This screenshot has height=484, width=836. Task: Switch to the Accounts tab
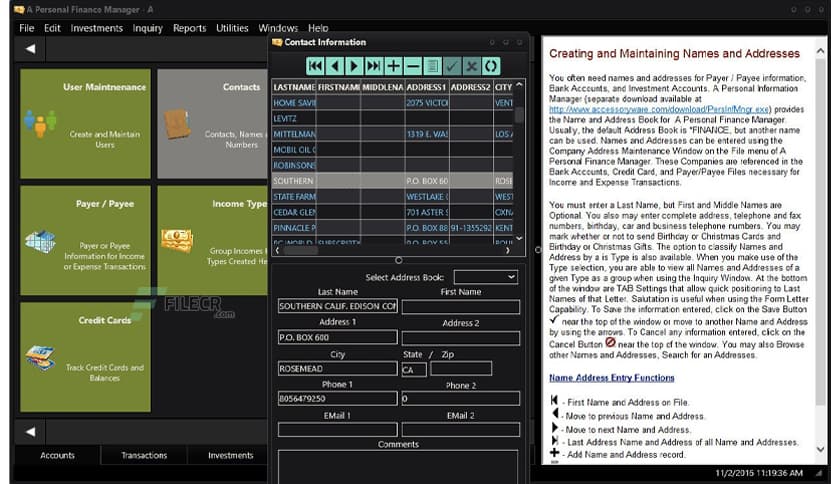coord(58,455)
